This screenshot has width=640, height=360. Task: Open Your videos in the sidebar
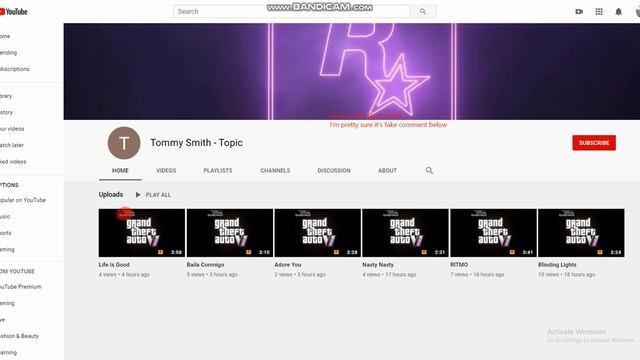pyautogui.click(x=12, y=129)
